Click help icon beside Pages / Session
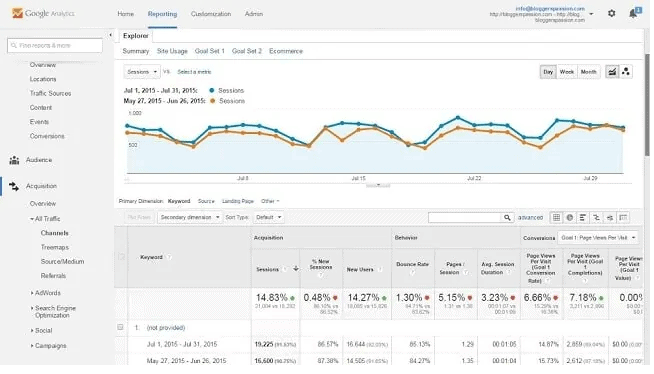The height and width of the screenshot is (374, 654). (465, 272)
